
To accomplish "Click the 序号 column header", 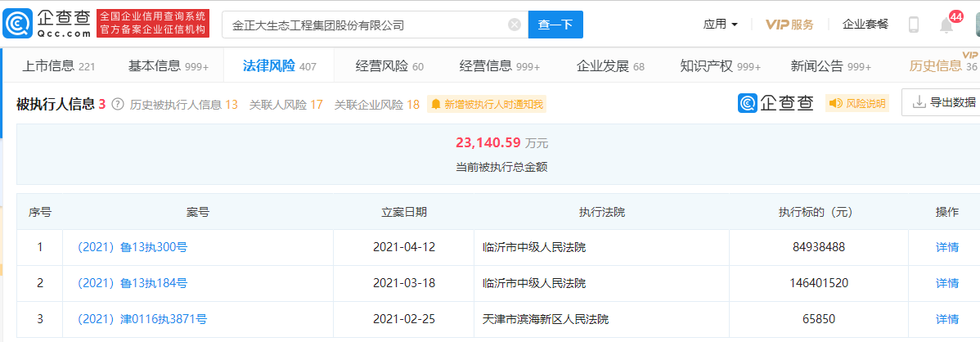I will pos(39,212).
